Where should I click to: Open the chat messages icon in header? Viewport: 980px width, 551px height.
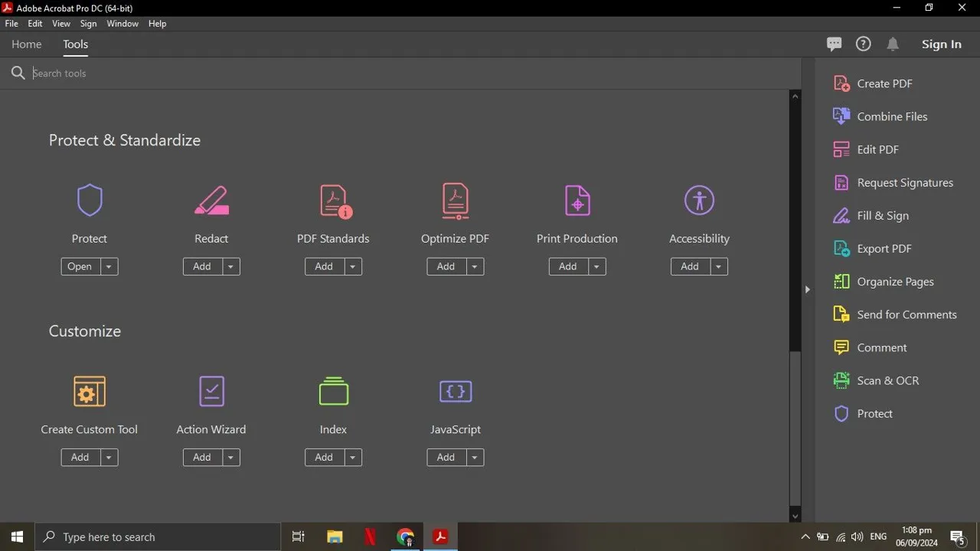(x=835, y=44)
